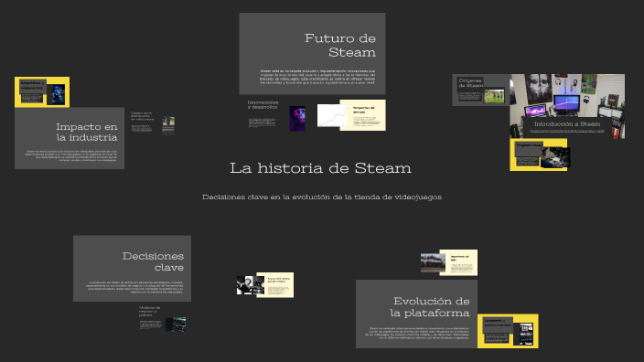The width and height of the screenshot is (644, 362).
Task: Click the thumbnail beside Cambio en la distribución
Action: click(168, 126)
